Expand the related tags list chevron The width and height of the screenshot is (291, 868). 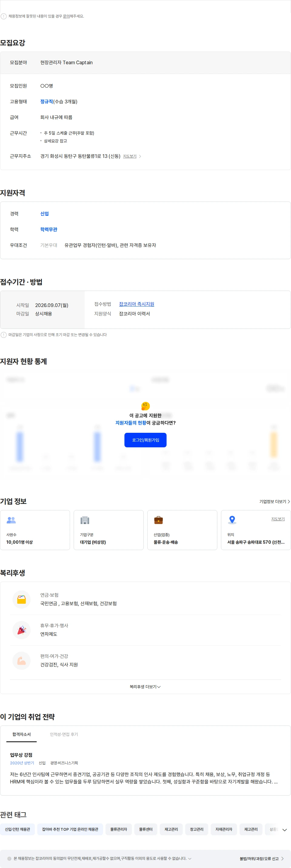tap(285, 830)
